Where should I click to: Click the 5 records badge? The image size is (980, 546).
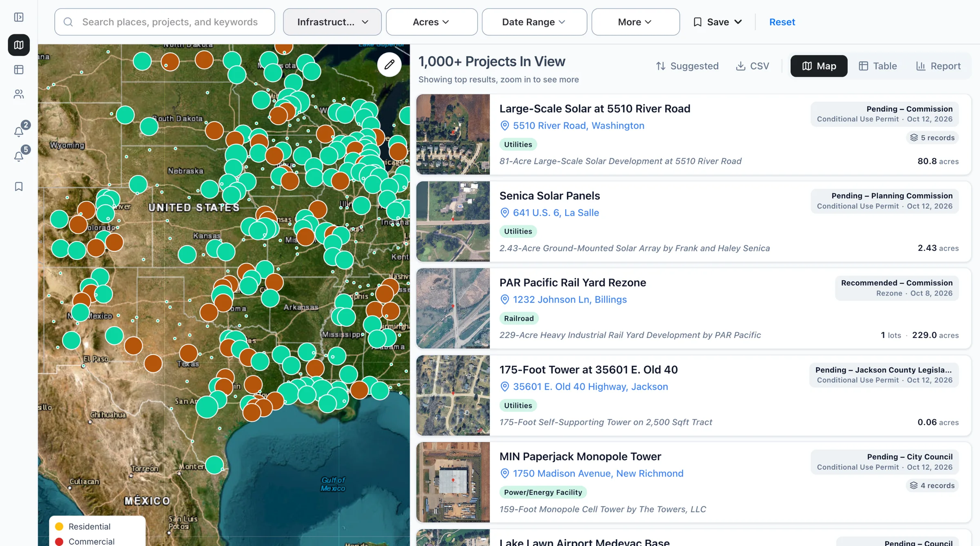932,138
